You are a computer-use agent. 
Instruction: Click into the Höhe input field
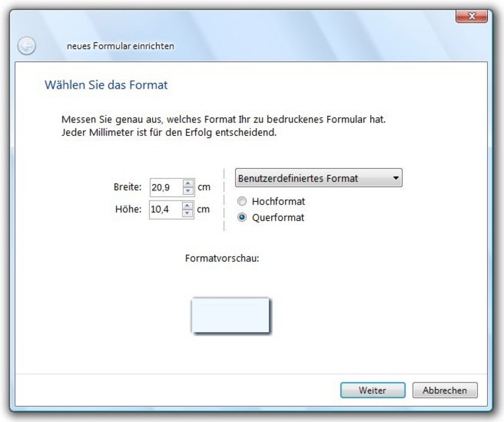click(x=166, y=210)
